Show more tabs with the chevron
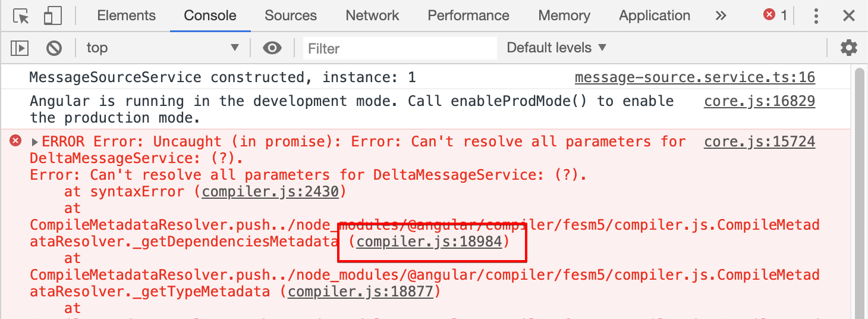Viewport: 868px width, 319px height. [x=721, y=16]
